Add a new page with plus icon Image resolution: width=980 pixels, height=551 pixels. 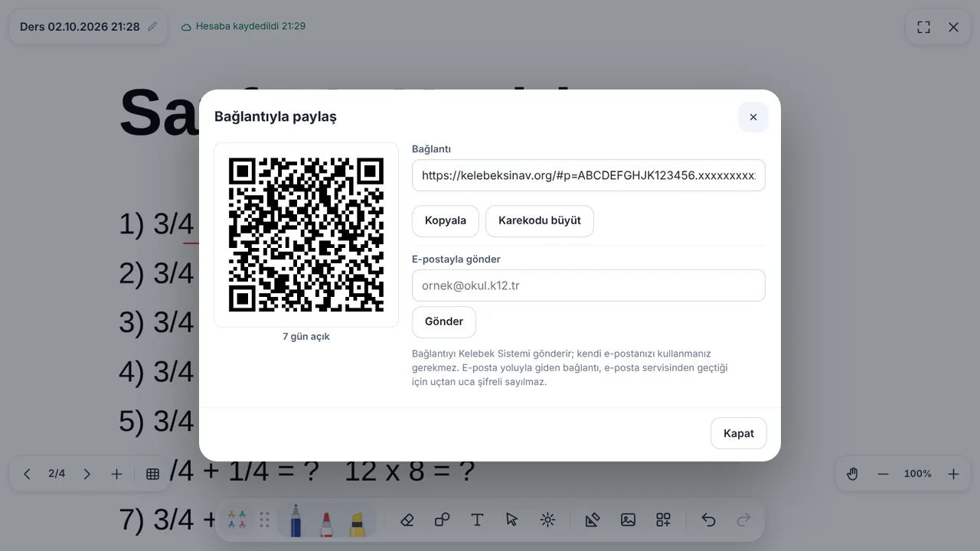click(116, 474)
